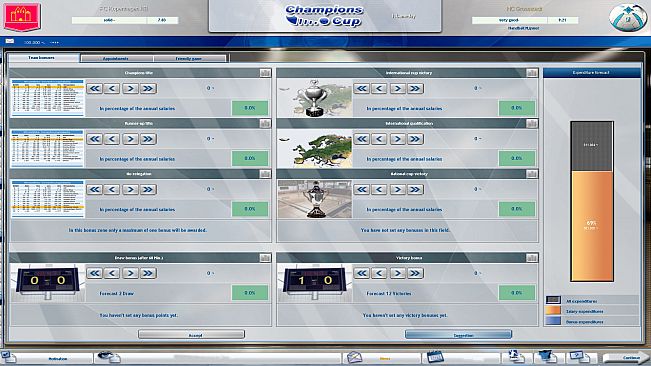
Task: Click the Suggestion button
Action: tap(458, 334)
